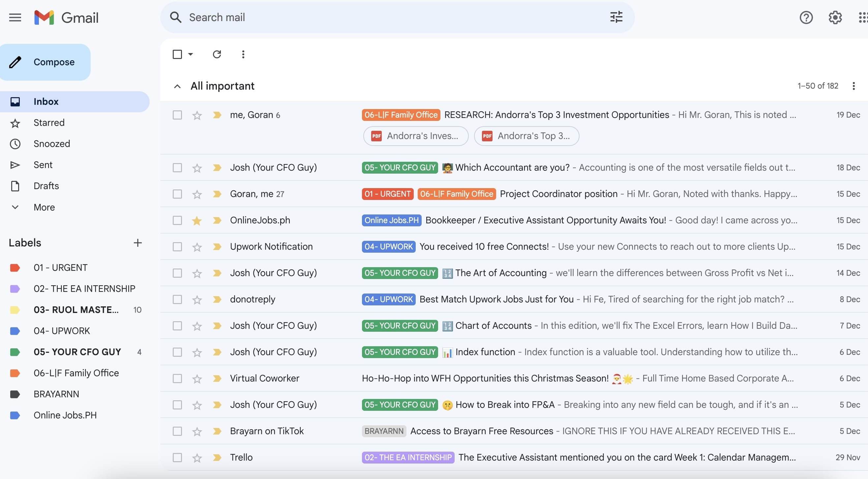Select the Upwork Notification email checkbox
Viewport: 868px width, 479px height.
pos(177,247)
